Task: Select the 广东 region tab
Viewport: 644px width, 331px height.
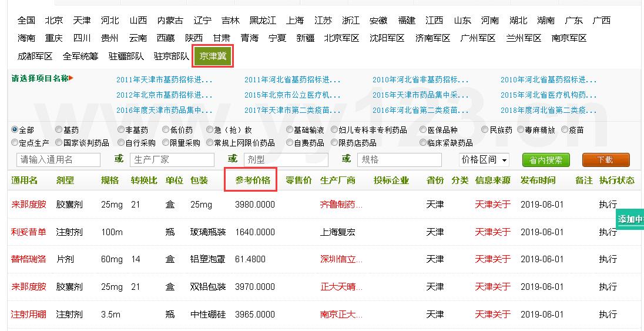Action: point(573,20)
